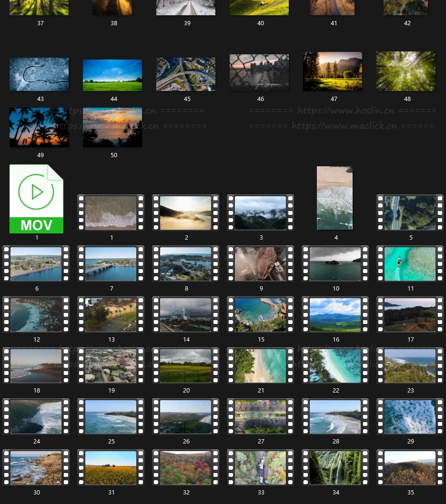446x504 pixels.
Task: Open video 21 top-down beach with trees
Action: click(x=261, y=365)
